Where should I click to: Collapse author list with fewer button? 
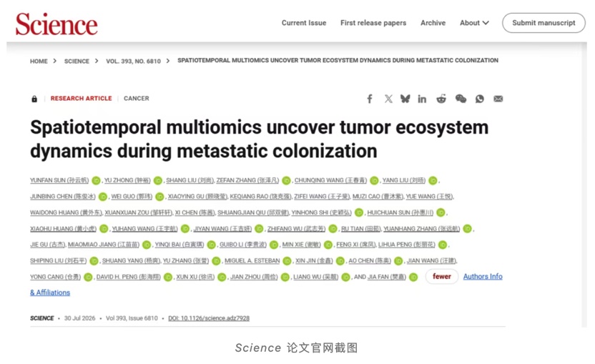tap(442, 276)
